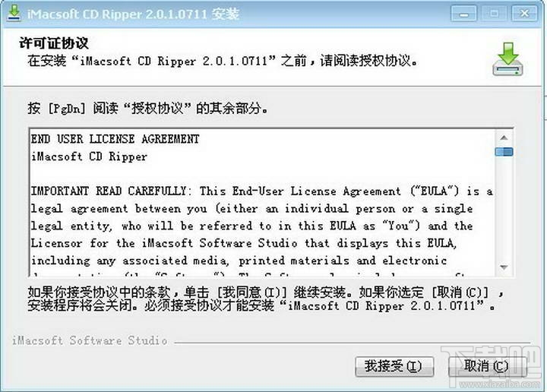Screen dimensions: 547x392
Task: Click the 许可证协议 header title
Action: 54,43
